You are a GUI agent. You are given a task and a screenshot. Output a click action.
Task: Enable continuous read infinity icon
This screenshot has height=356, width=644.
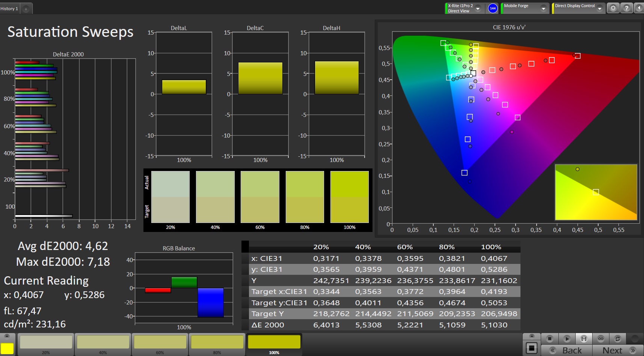601,339
